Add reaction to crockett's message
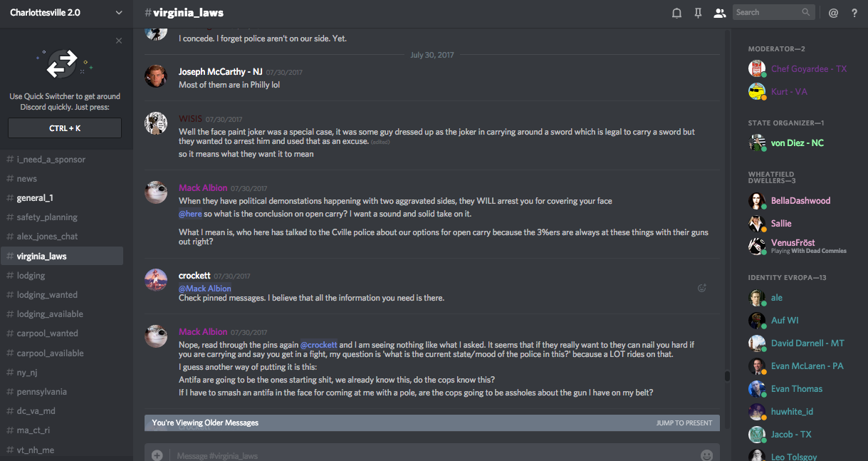Image resolution: width=868 pixels, height=461 pixels. click(701, 289)
